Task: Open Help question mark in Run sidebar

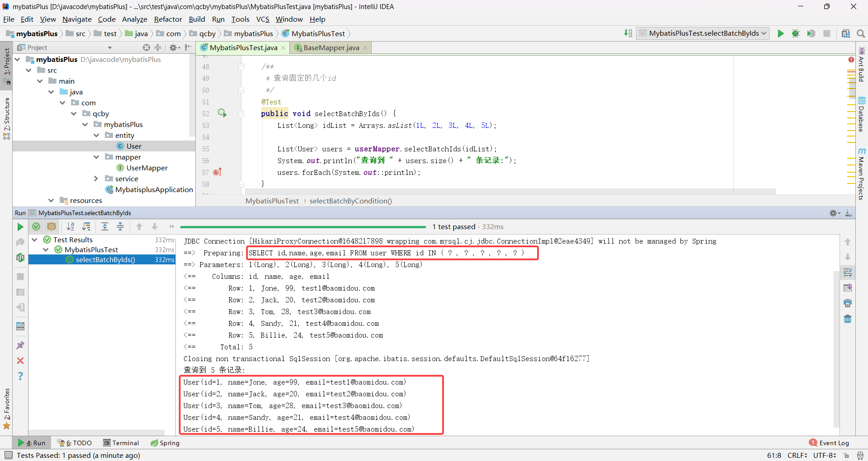Action: tap(20, 376)
